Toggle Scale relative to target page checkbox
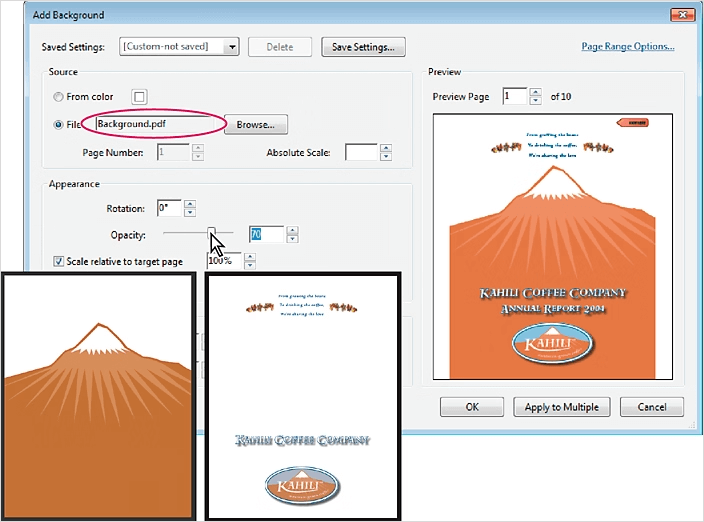 (58, 261)
